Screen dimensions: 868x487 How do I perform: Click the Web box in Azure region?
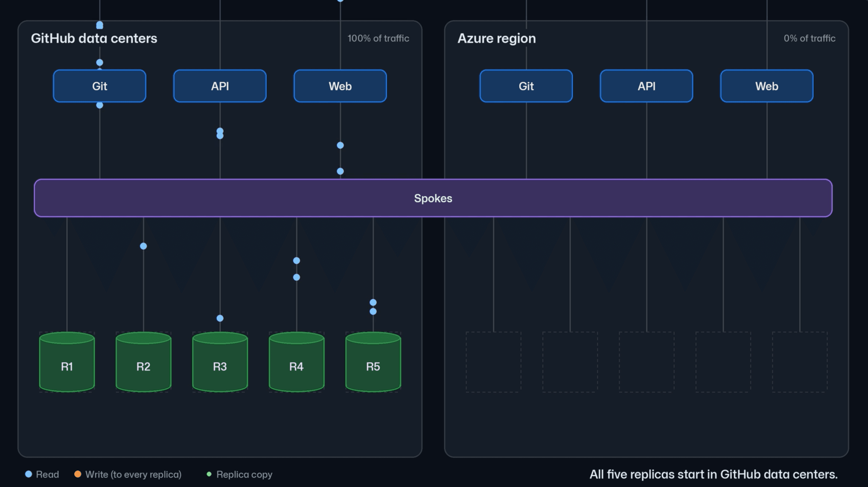click(767, 86)
